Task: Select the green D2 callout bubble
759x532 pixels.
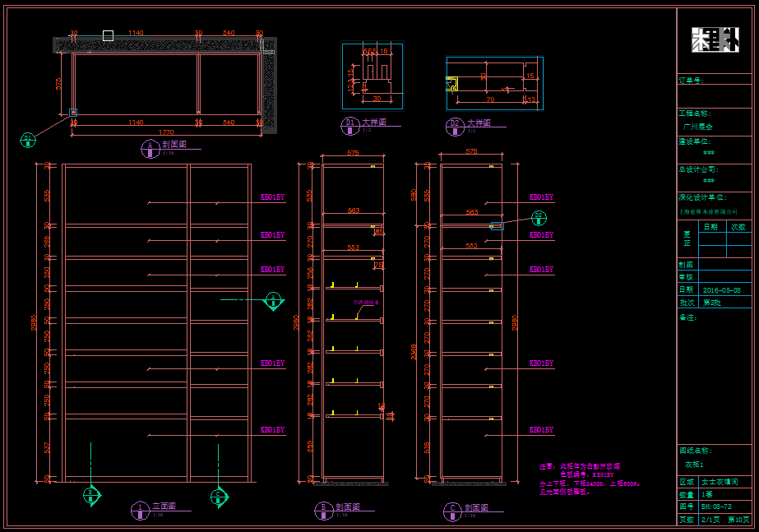Action: tap(539, 218)
